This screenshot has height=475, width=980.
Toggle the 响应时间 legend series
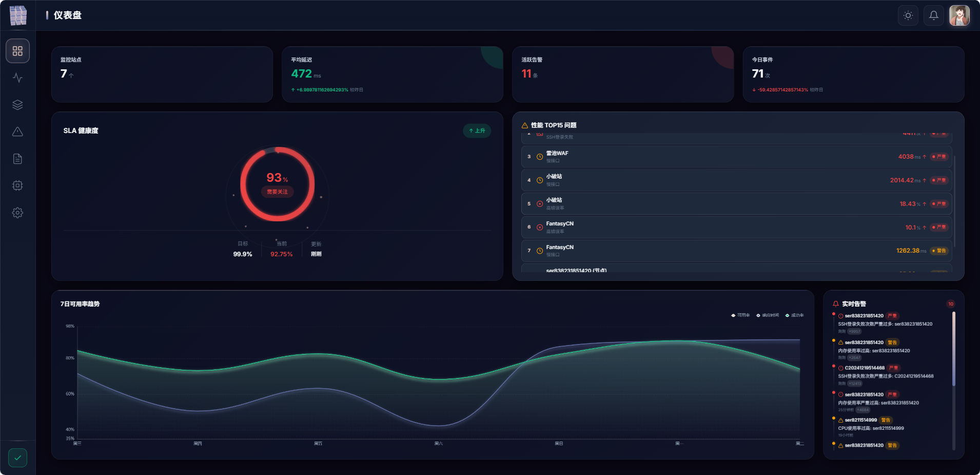[768, 315]
